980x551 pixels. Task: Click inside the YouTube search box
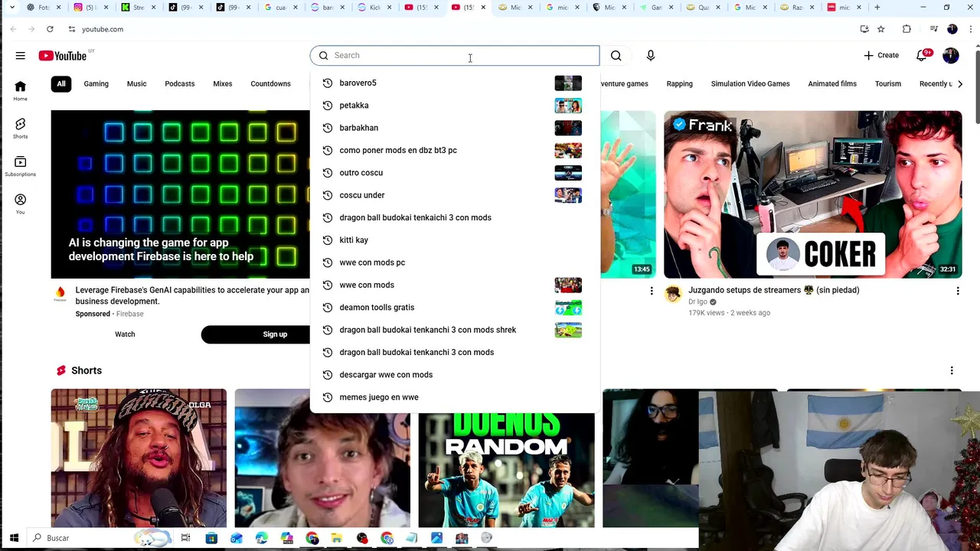click(x=455, y=55)
